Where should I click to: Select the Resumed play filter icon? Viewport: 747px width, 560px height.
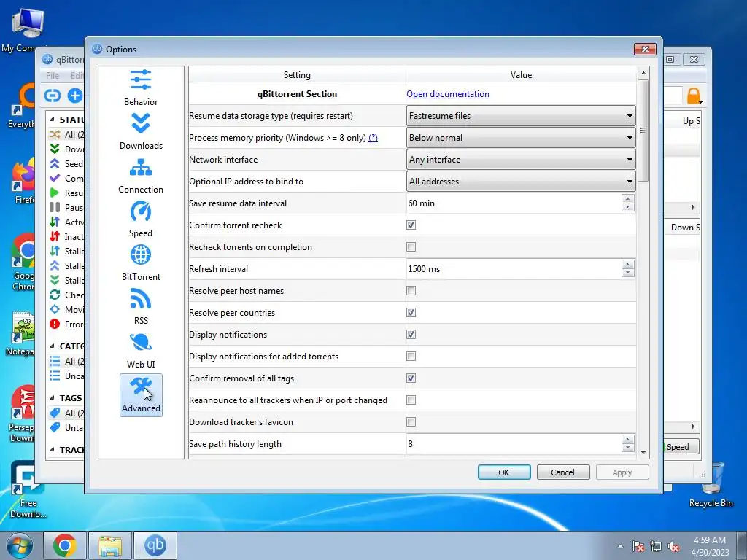[55, 192]
